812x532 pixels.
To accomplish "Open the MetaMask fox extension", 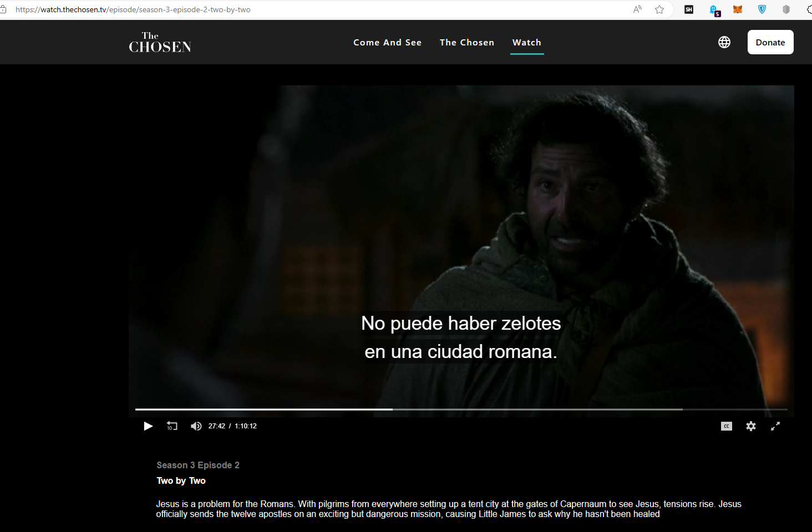I will 738,9.
